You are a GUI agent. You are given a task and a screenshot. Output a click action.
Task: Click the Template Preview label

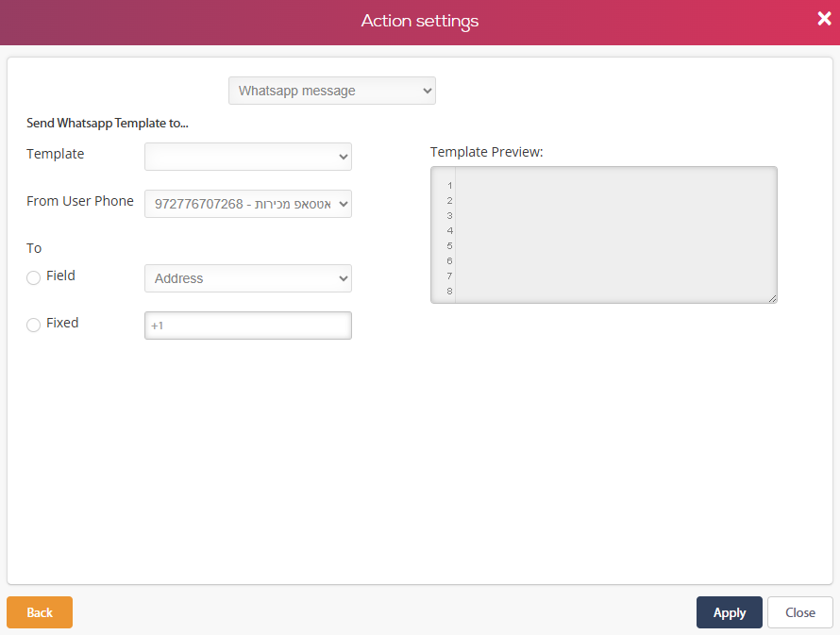[x=486, y=152]
